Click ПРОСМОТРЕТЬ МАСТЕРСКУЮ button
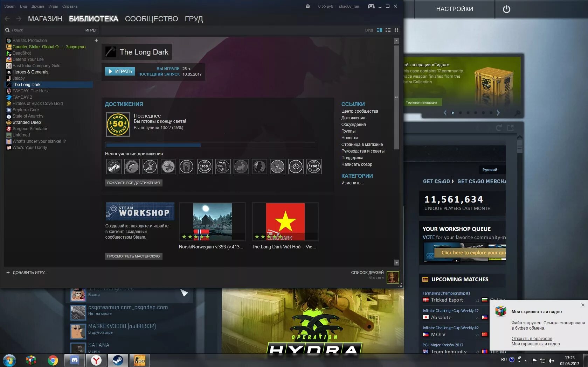Viewport: 588px width, 367px height. [x=133, y=256]
